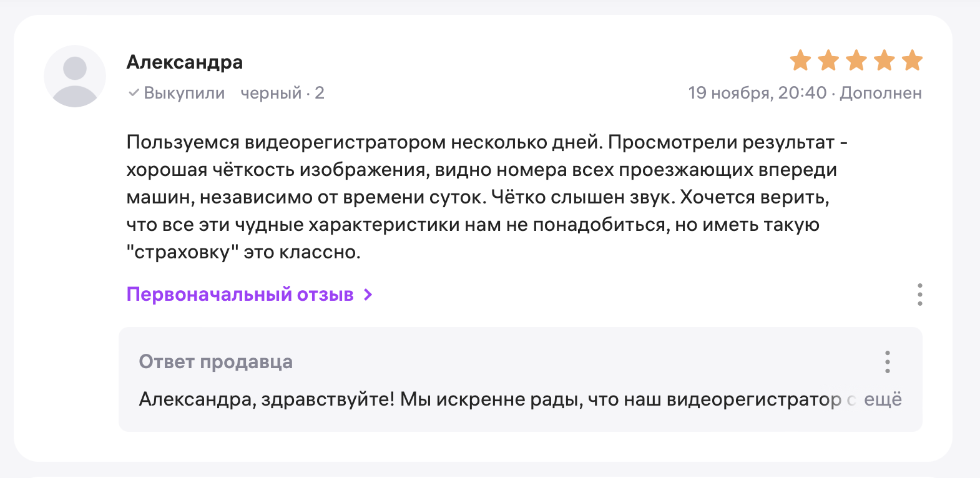The width and height of the screenshot is (980, 478).
Task: Open the review's three-dot options menu
Action: 919,295
